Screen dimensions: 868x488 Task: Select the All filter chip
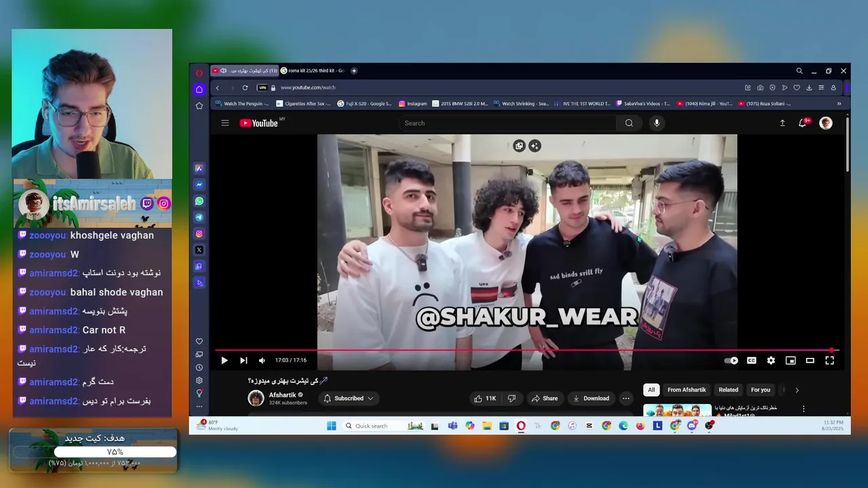[651, 390]
